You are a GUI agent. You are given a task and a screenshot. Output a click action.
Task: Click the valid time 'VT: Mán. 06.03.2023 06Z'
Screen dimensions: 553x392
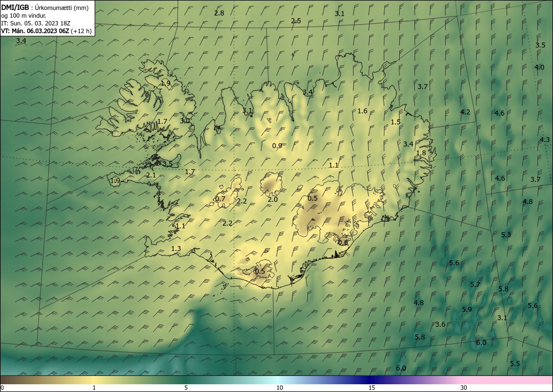pyautogui.click(x=35, y=31)
